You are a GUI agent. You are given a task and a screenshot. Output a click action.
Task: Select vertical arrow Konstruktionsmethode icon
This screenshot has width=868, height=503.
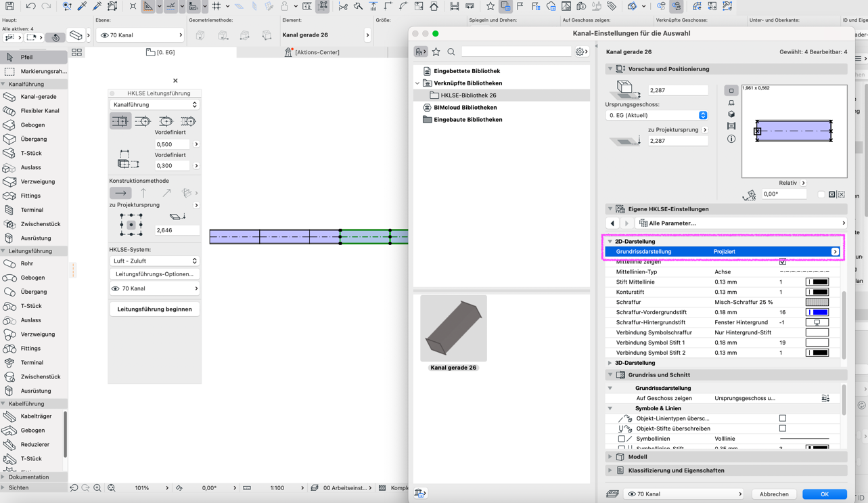[x=143, y=193]
